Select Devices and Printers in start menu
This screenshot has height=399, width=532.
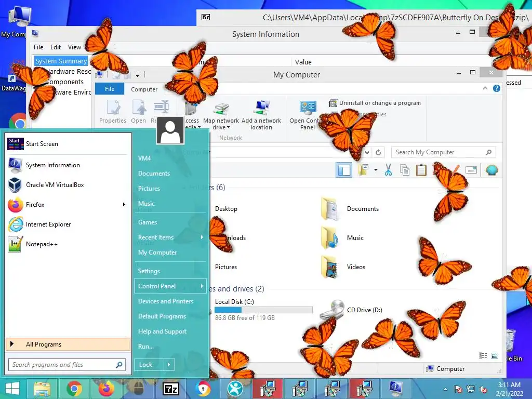[x=166, y=301]
